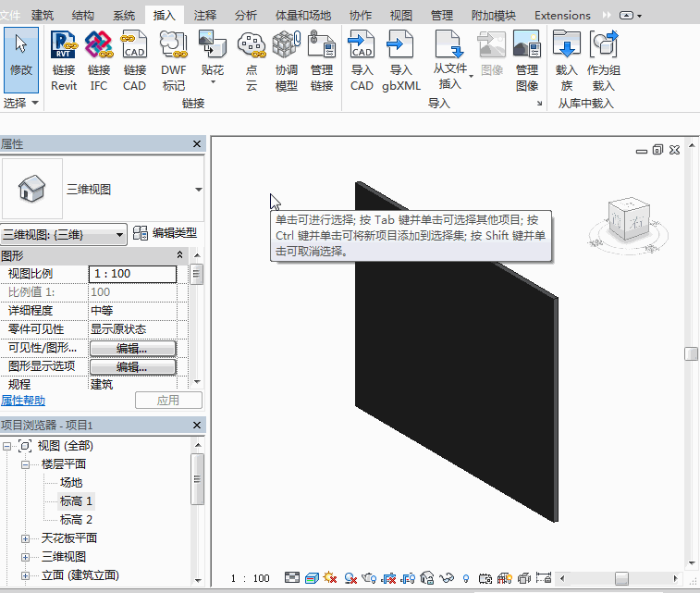Image resolution: width=700 pixels, height=593 pixels.
Task: Toggle sun path icon in view control bar
Action: pyautogui.click(x=330, y=578)
